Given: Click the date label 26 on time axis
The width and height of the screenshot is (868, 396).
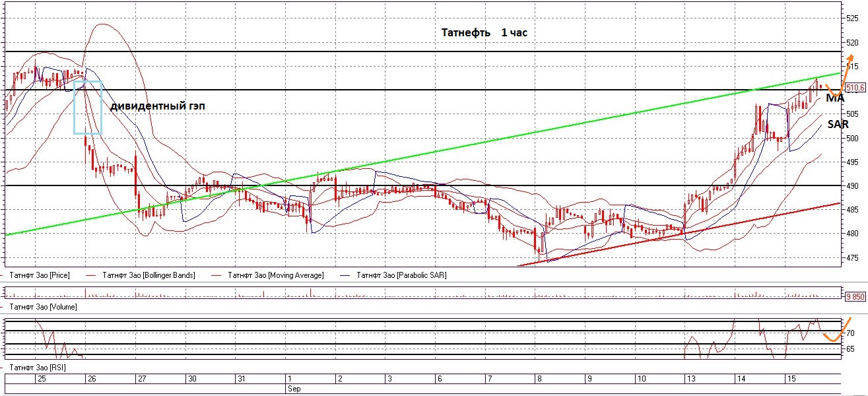Looking at the screenshot, I should click(x=91, y=379).
